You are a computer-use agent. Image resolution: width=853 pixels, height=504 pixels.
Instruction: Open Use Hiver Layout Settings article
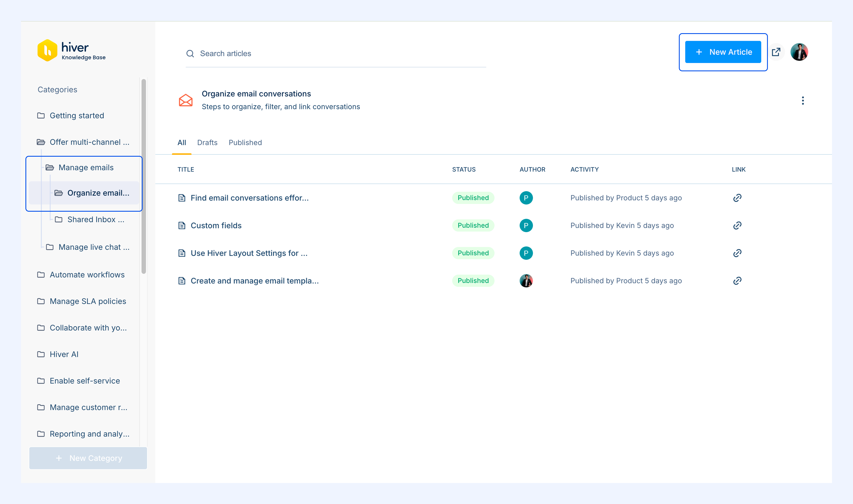249,253
